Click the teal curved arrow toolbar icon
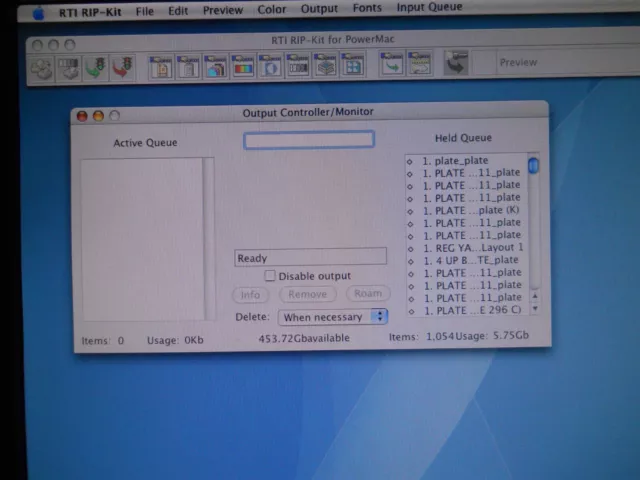The height and width of the screenshot is (480, 640). pos(391,63)
